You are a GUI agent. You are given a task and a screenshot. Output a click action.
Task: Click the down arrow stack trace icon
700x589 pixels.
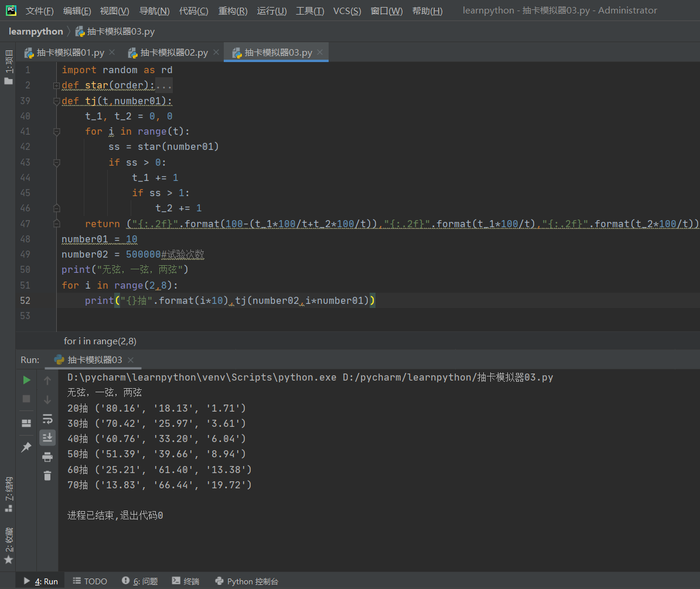47,399
